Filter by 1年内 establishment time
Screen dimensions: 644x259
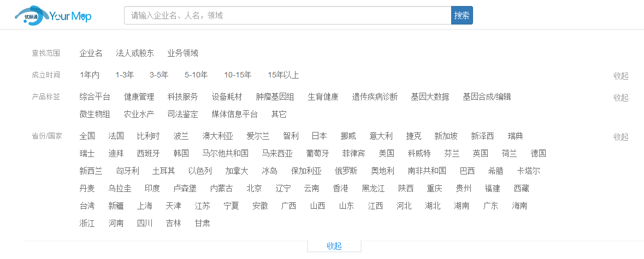coord(90,75)
